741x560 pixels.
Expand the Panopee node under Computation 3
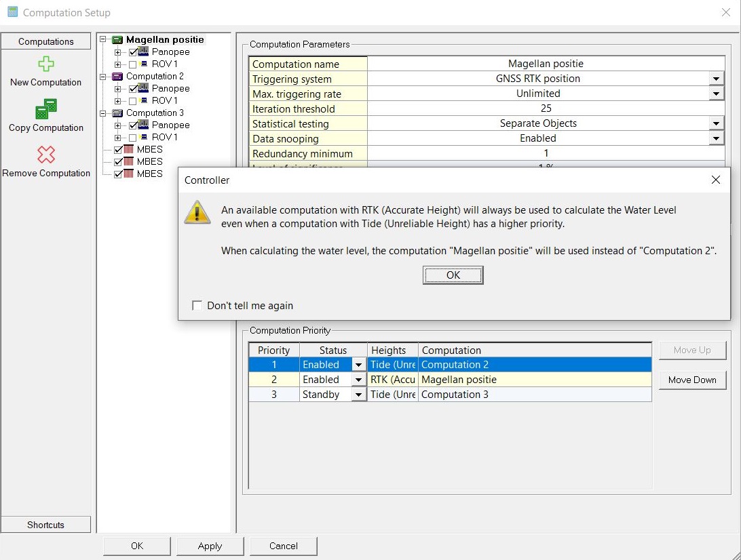118,125
